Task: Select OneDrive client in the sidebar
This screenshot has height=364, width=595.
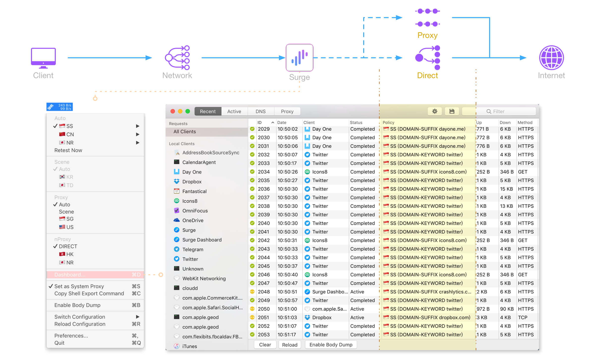Action: pyautogui.click(x=193, y=220)
